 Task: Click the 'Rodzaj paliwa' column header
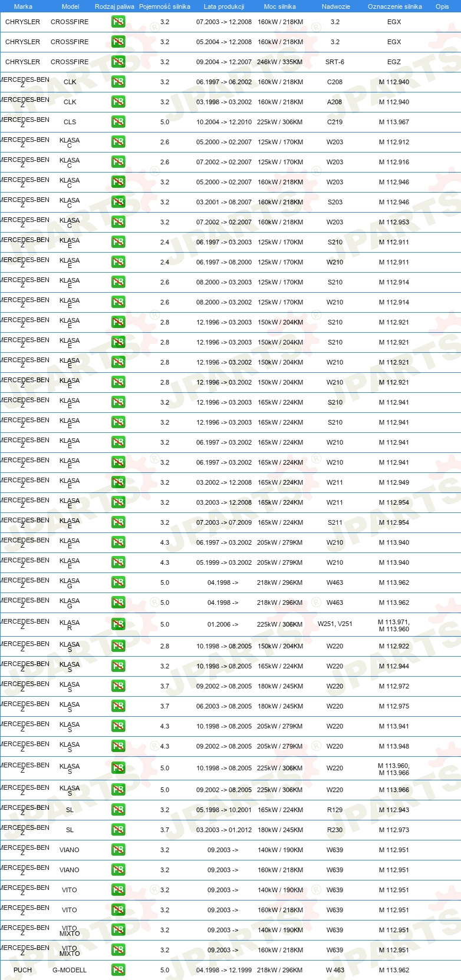pyautogui.click(x=114, y=6)
